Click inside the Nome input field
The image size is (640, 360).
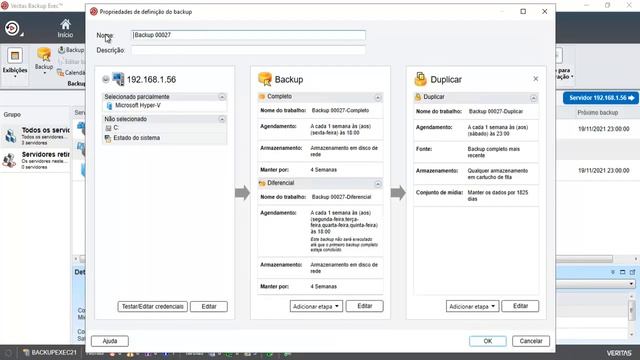(249, 35)
